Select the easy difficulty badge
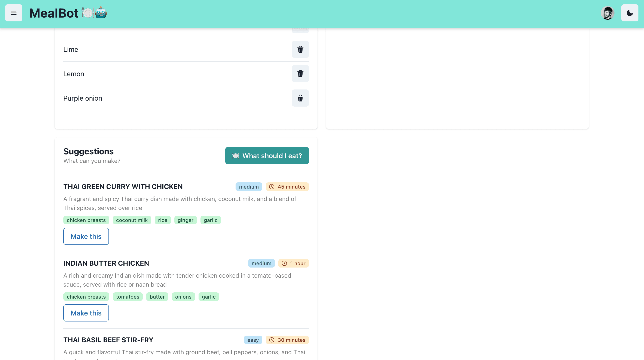This screenshot has height=360, width=644. (x=253, y=340)
